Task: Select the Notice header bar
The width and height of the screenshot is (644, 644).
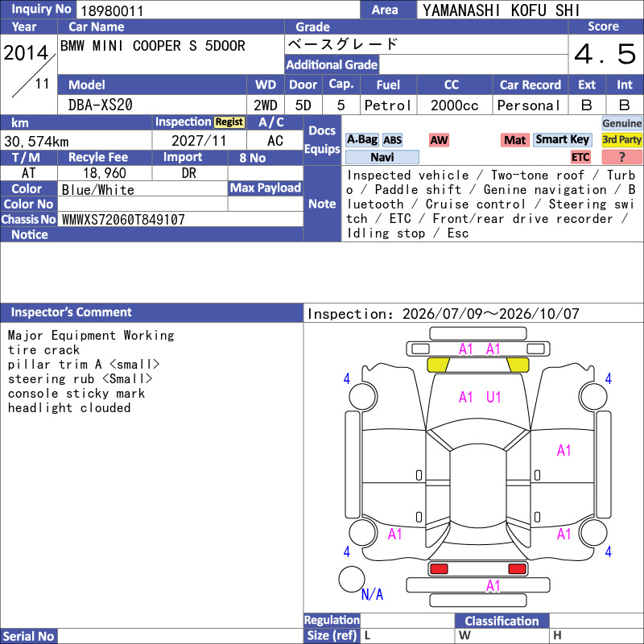Action: coord(151,234)
